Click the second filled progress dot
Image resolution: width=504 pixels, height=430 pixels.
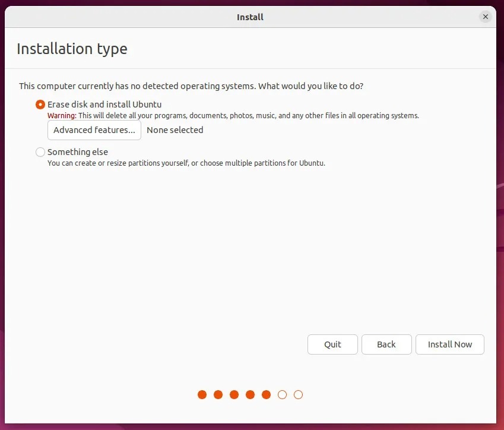pos(218,394)
